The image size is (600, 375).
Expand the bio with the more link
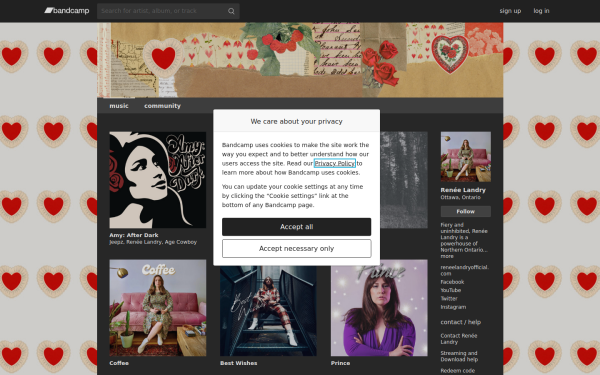447,256
